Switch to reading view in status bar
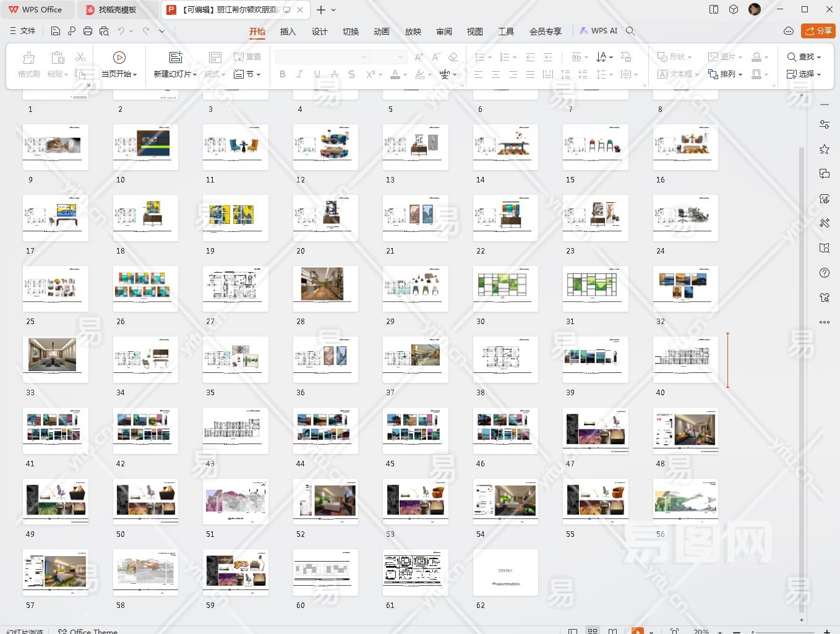 (x=612, y=632)
